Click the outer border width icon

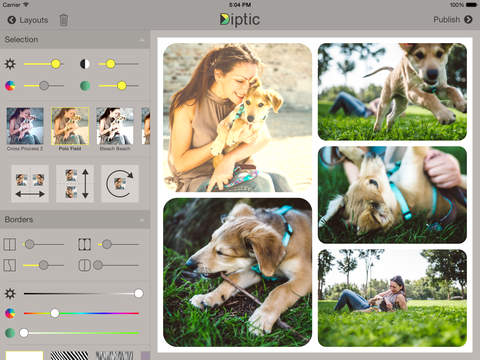pos(84,244)
